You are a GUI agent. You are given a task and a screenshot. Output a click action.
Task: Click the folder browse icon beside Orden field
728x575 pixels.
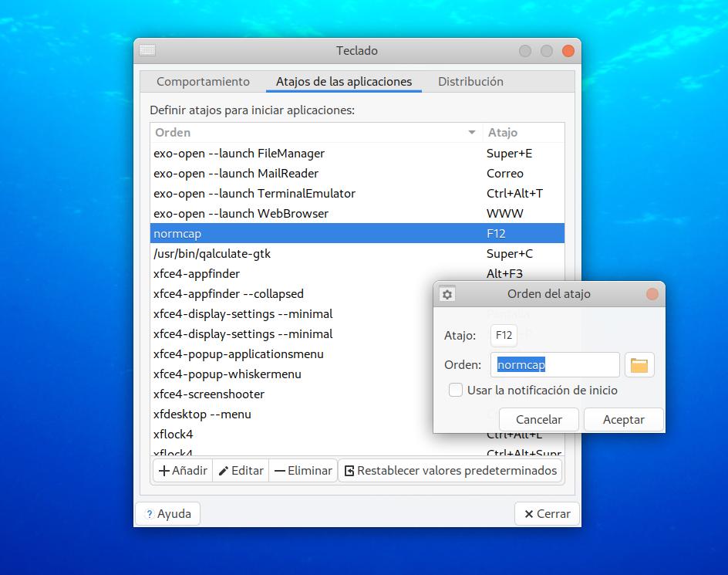[639, 365]
